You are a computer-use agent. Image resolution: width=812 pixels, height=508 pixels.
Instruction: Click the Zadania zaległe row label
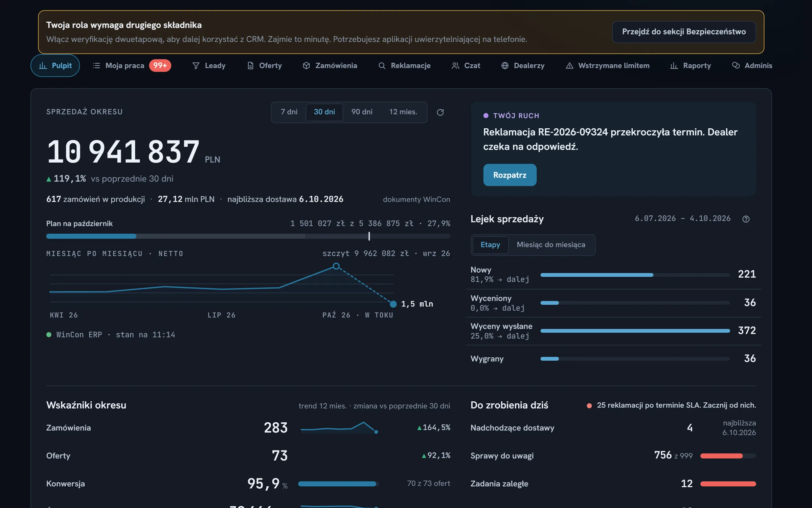pos(499,484)
